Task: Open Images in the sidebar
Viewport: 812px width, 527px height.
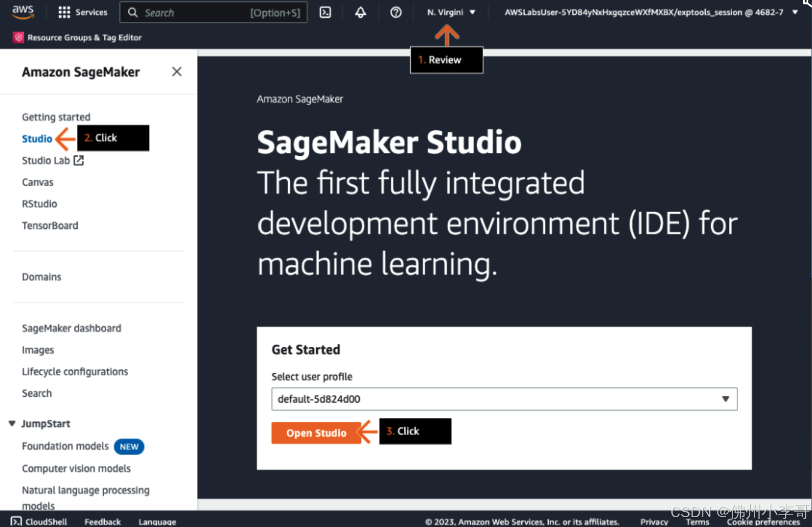Action: coord(38,350)
